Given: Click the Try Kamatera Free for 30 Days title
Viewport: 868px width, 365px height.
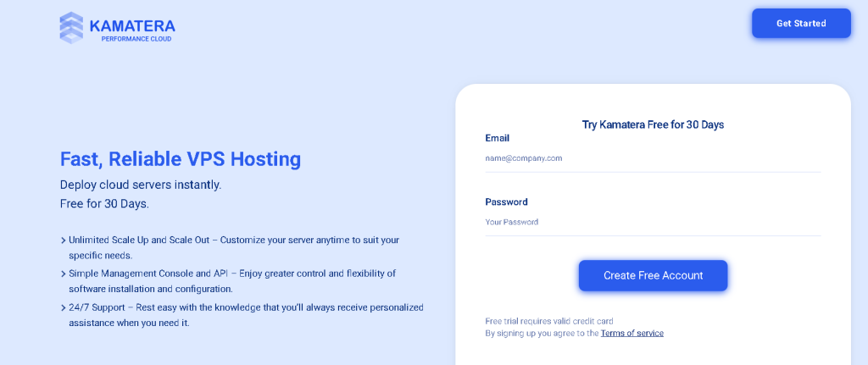Looking at the screenshot, I should pos(653,124).
